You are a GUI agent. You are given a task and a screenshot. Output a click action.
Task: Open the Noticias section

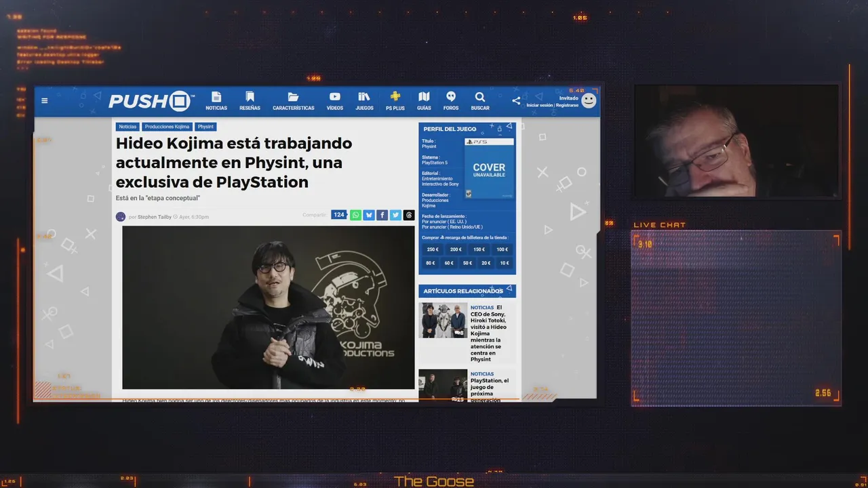click(x=216, y=101)
